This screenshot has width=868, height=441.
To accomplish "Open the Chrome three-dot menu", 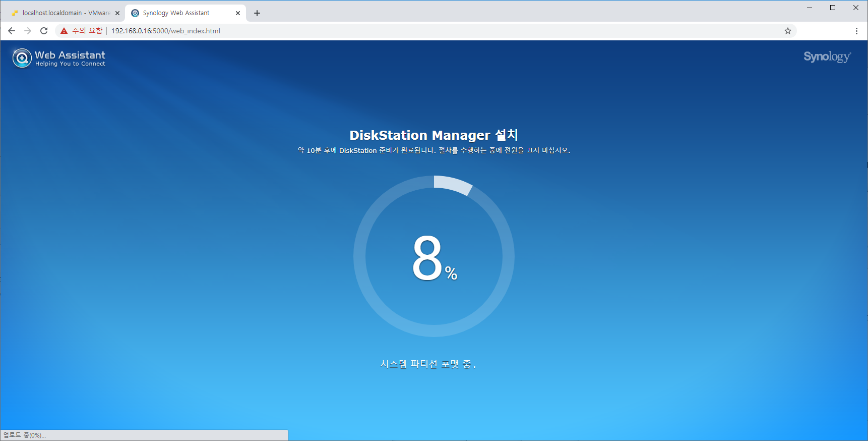I will (x=856, y=31).
